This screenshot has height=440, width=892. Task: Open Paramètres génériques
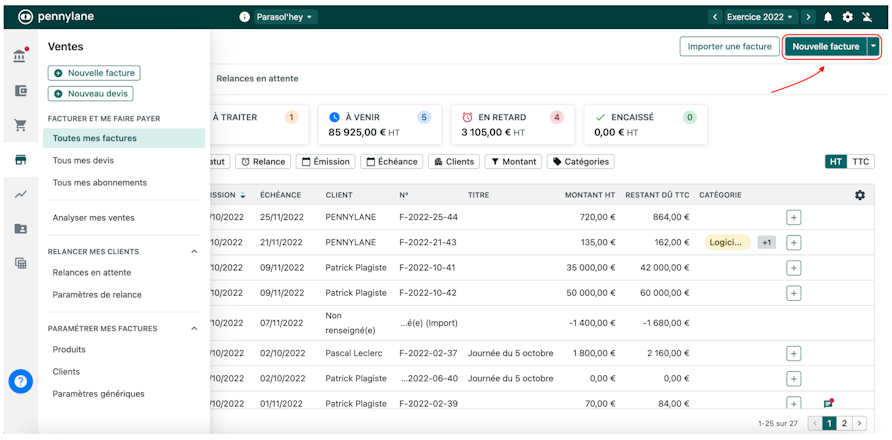98,394
